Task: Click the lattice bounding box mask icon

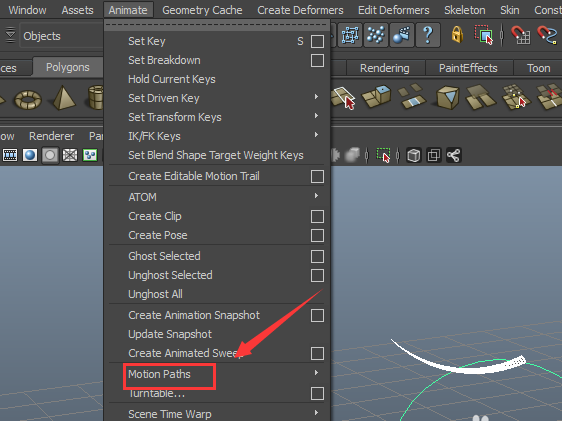Action: click(350, 35)
